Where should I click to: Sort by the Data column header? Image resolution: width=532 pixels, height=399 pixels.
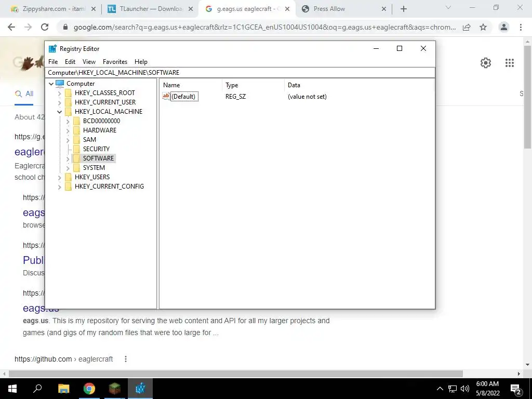pos(359,85)
